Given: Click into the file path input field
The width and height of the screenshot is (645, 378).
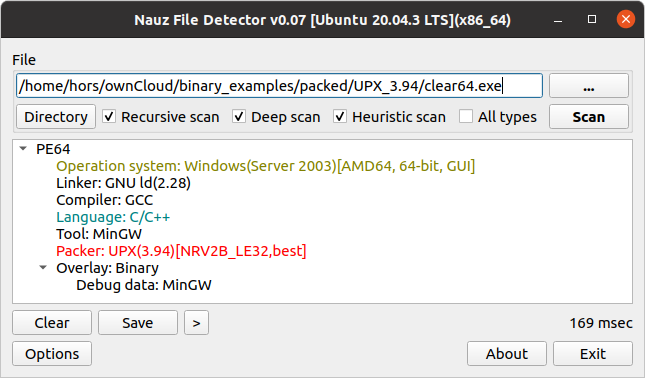Looking at the screenshot, I should (x=279, y=86).
